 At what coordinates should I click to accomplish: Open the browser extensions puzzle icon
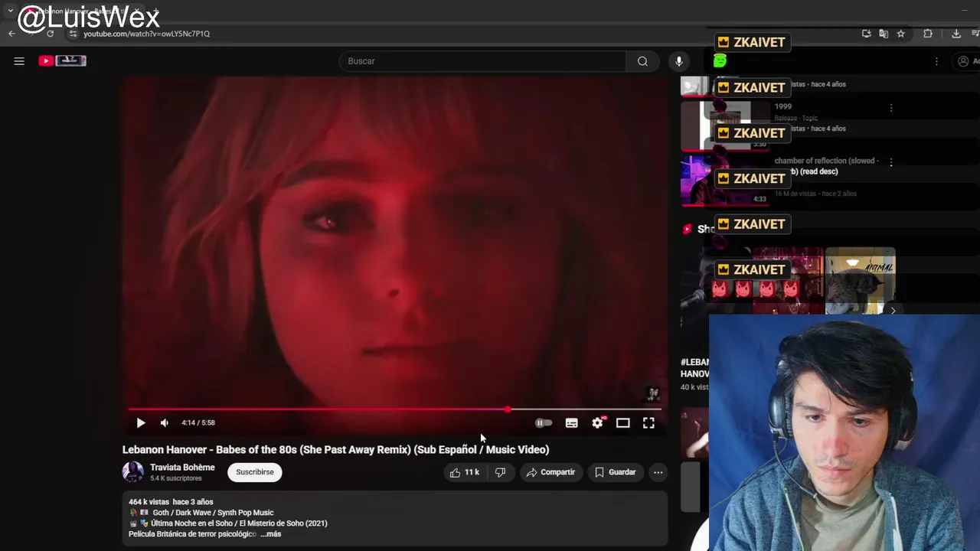pyautogui.click(x=928, y=34)
